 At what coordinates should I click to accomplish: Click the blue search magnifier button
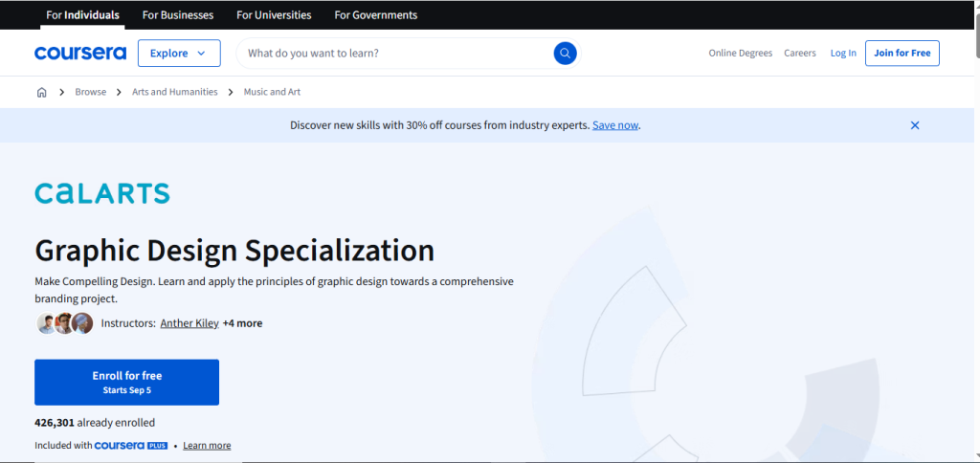coord(565,54)
